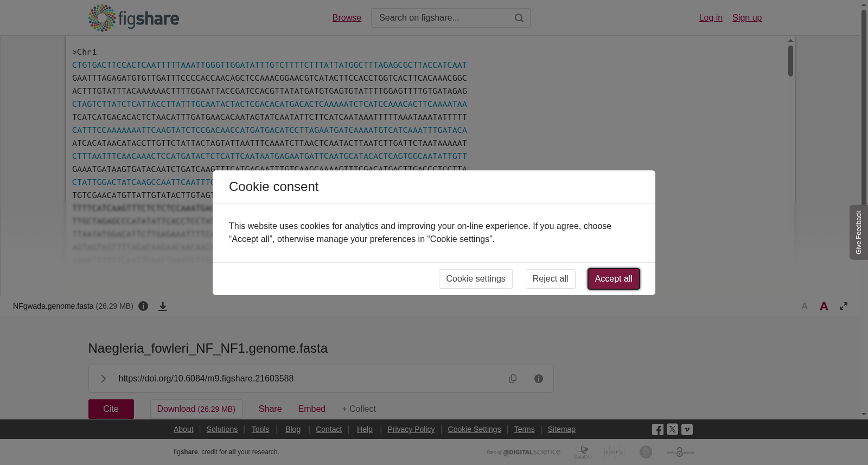Open the Facebook footer icon
This screenshot has height=465, width=868.
pos(658,430)
